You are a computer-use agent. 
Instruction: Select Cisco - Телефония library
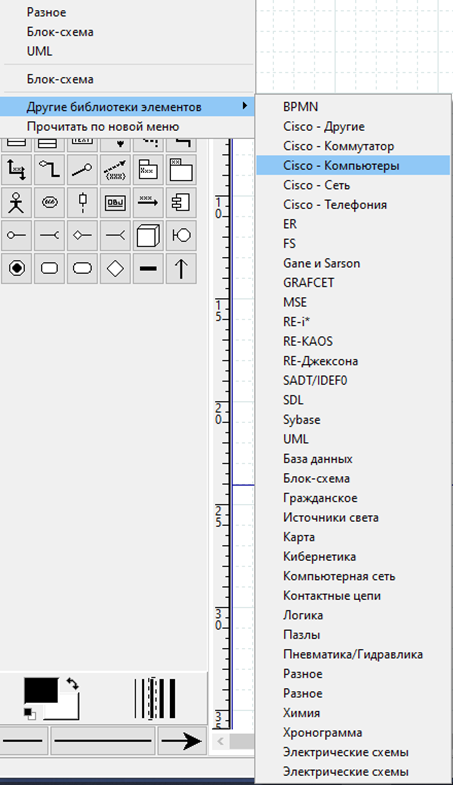[x=353, y=204]
